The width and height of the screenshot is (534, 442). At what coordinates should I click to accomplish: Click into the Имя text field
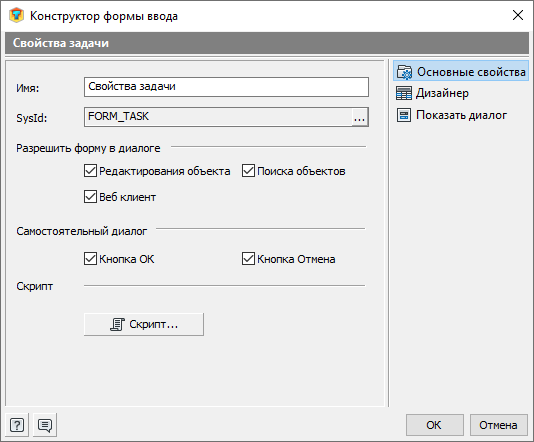point(226,87)
